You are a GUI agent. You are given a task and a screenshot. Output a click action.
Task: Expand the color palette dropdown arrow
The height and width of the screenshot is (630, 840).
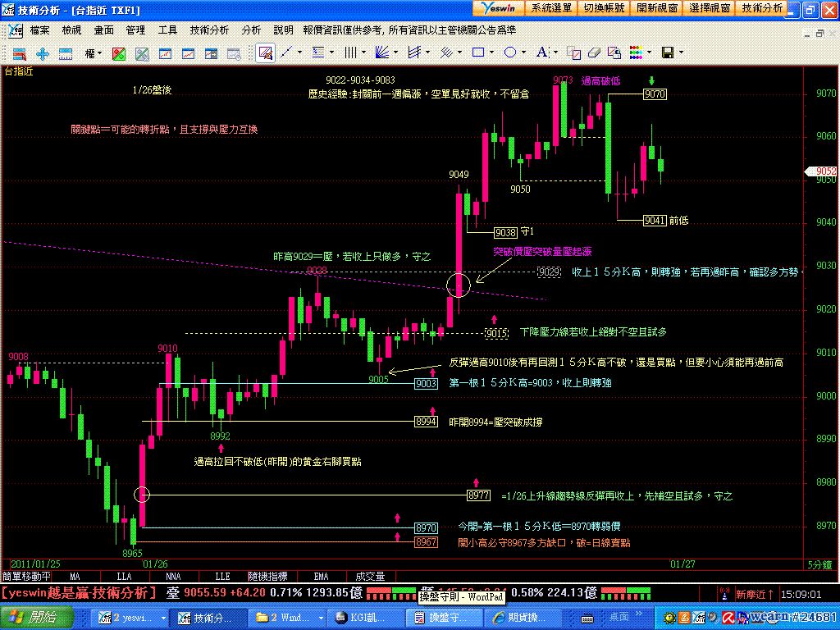(x=650, y=52)
